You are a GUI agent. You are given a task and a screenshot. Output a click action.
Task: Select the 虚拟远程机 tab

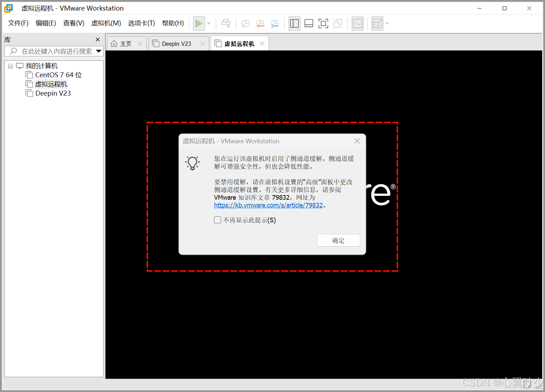(239, 44)
